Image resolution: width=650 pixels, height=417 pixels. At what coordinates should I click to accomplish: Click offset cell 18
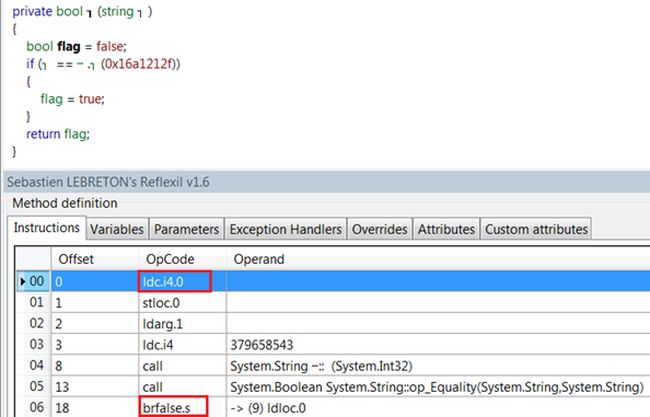[x=95, y=407]
